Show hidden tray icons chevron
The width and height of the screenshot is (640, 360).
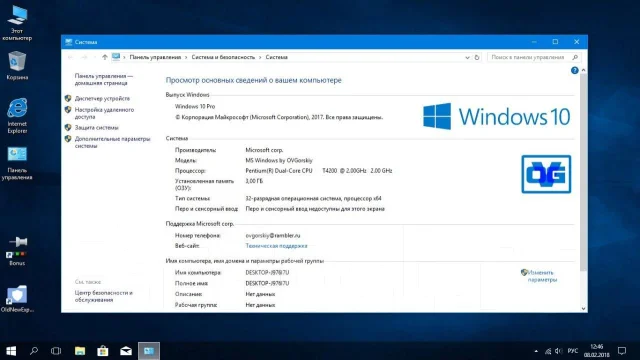coord(536,351)
